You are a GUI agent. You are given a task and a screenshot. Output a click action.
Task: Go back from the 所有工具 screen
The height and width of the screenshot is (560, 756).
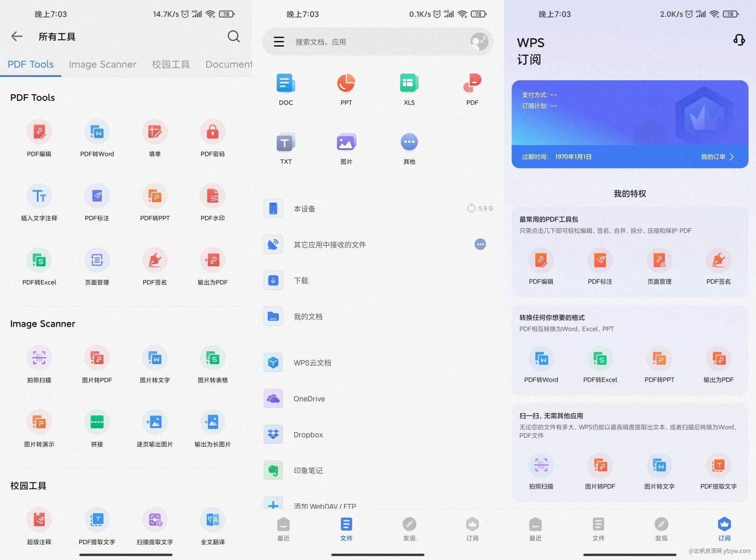(17, 36)
